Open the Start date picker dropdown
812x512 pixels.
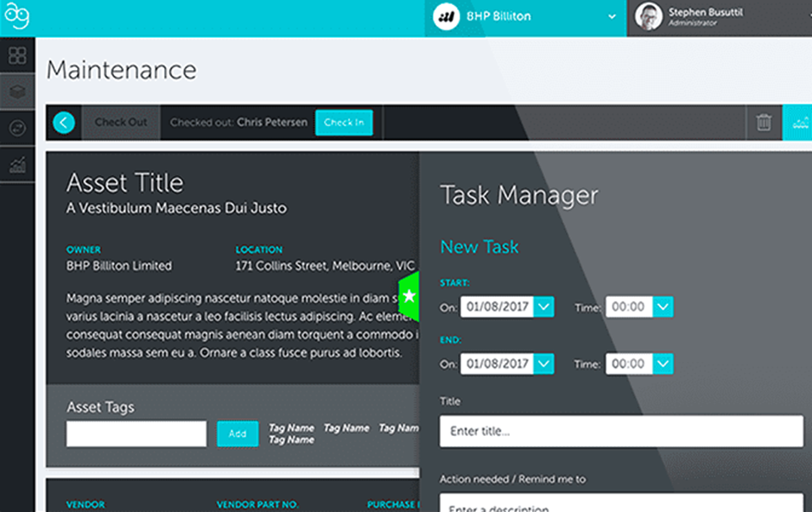click(x=543, y=307)
